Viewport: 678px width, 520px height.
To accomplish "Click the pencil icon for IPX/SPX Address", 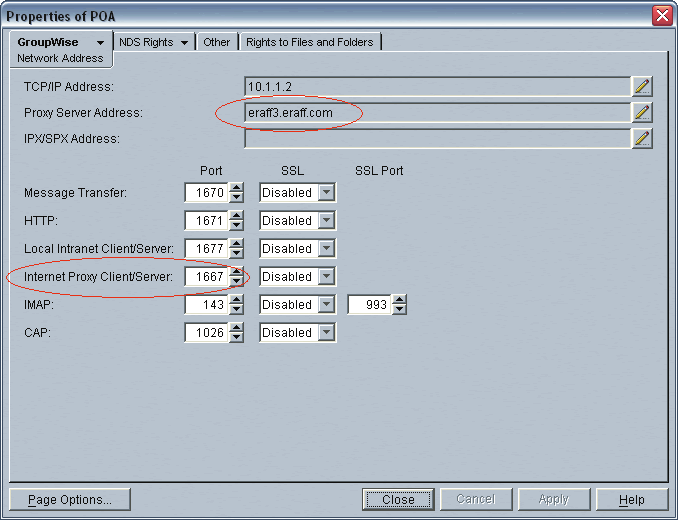I will (x=642, y=138).
